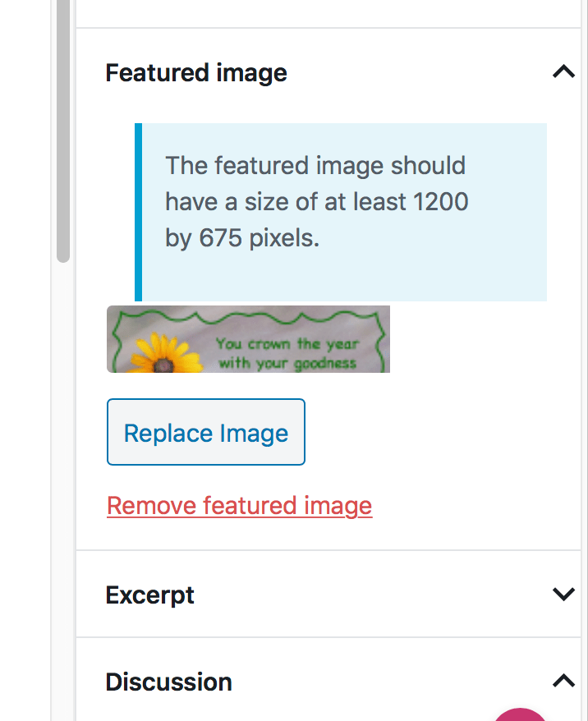Click the empty panel above Featured image
Image resolution: width=588 pixels, height=721 pixels.
pyautogui.click(x=328, y=13)
